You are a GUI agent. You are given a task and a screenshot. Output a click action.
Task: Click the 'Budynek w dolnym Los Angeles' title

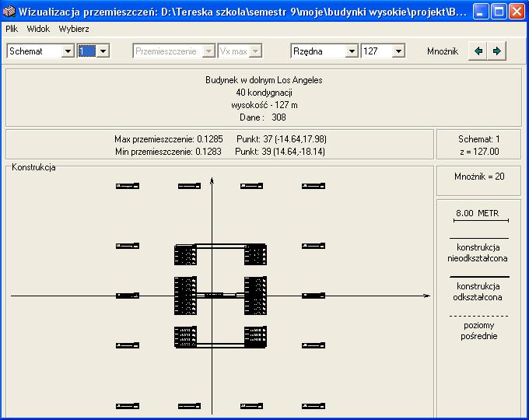(264, 80)
